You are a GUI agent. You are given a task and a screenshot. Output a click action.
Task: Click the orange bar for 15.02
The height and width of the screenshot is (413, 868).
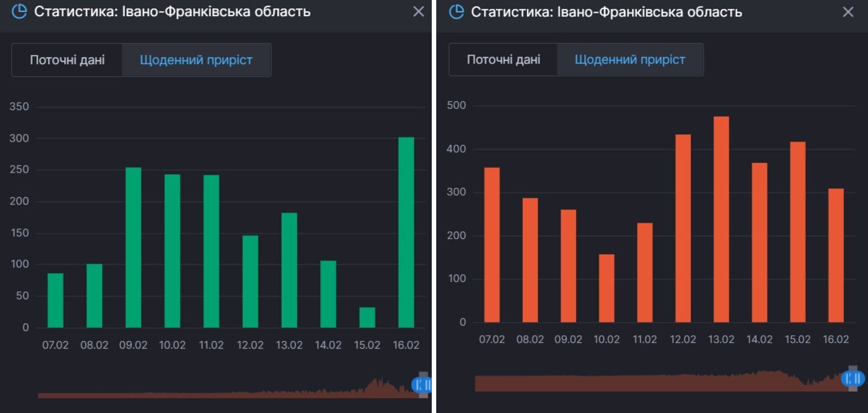tap(797, 232)
